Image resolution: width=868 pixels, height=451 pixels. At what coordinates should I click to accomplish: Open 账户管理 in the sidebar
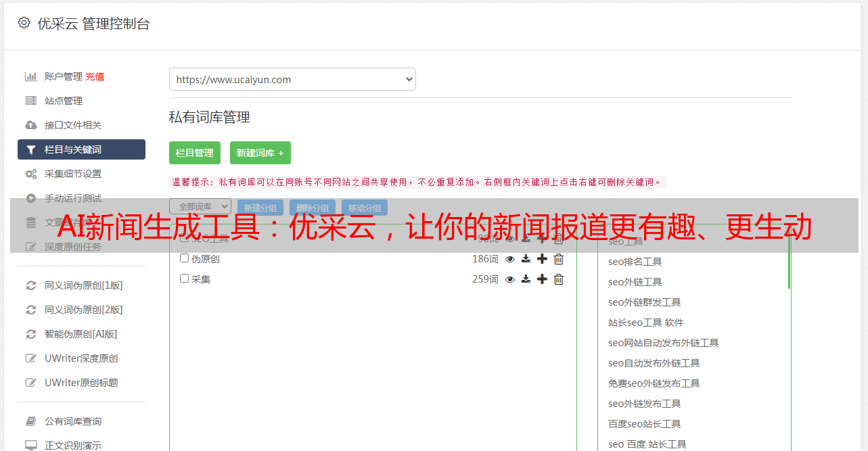(x=64, y=76)
